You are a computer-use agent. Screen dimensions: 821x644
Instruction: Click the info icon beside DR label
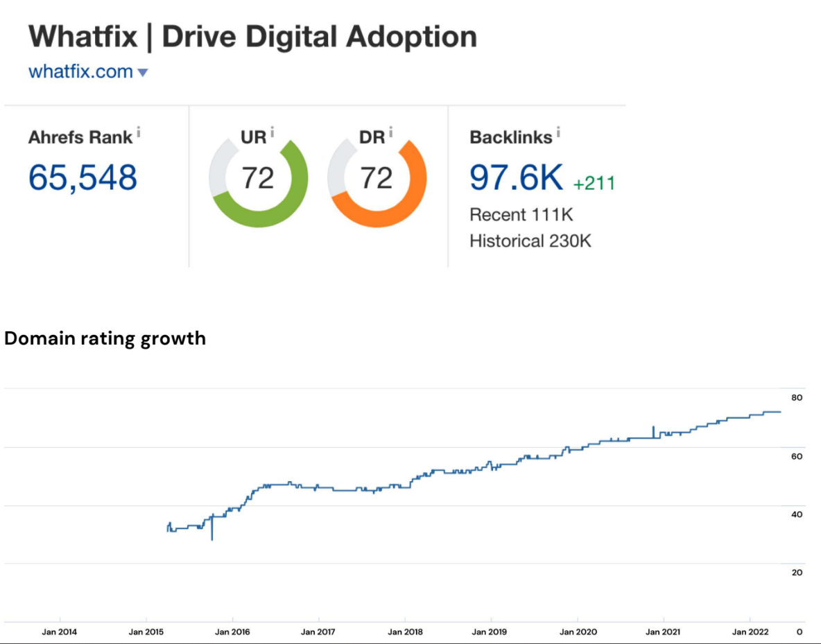coord(390,131)
